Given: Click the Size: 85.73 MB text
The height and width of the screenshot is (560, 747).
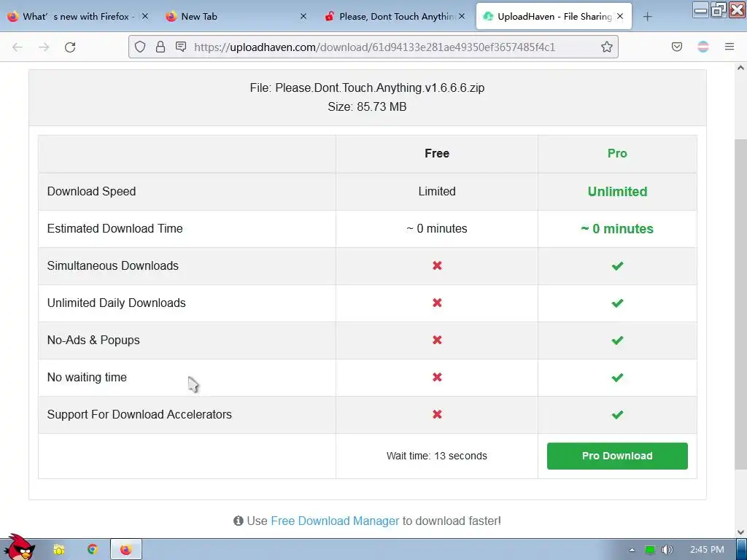Looking at the screenshot, I should tap(367, 106).
